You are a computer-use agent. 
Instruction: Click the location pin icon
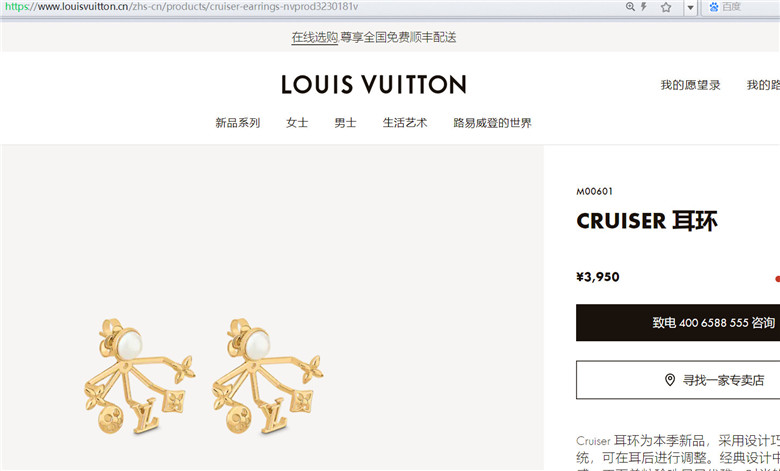coord(670,380)
